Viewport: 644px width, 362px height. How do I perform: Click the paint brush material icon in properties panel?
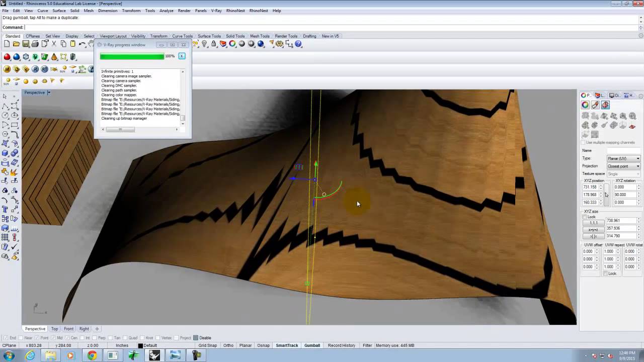pyautogui.click(x=595, y=105)
